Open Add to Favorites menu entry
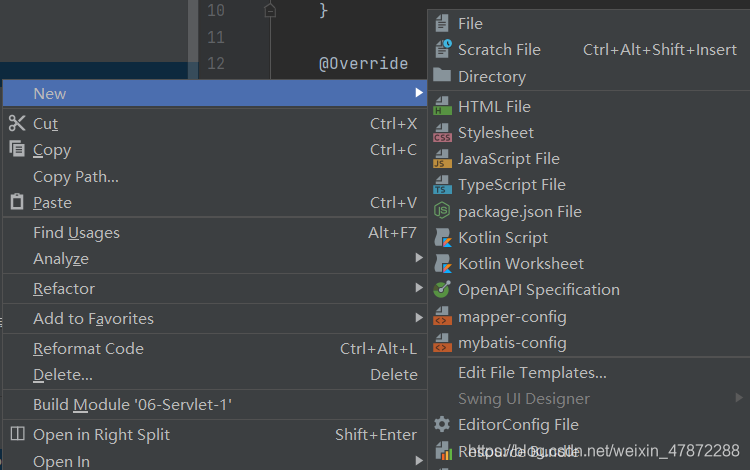 [x=215, y=319]
